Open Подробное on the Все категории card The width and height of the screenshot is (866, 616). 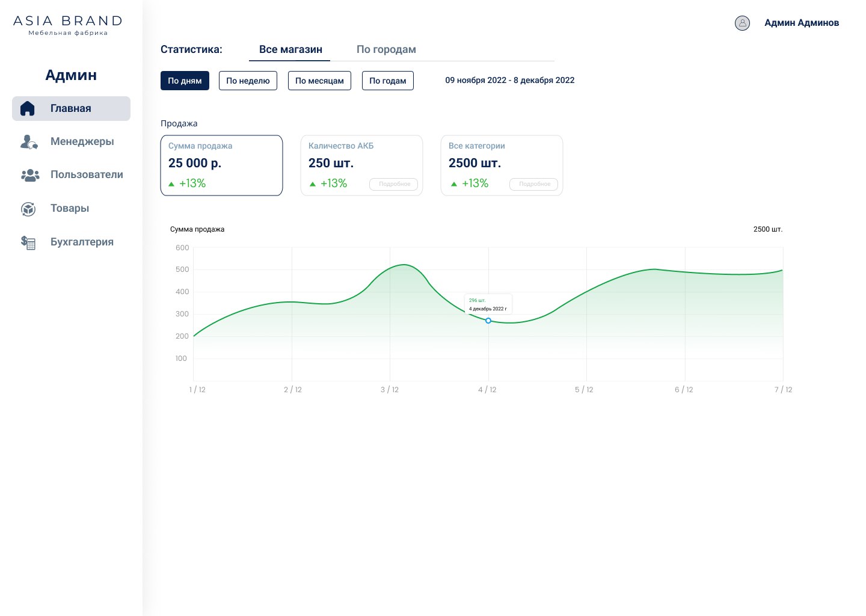(534, 185)
